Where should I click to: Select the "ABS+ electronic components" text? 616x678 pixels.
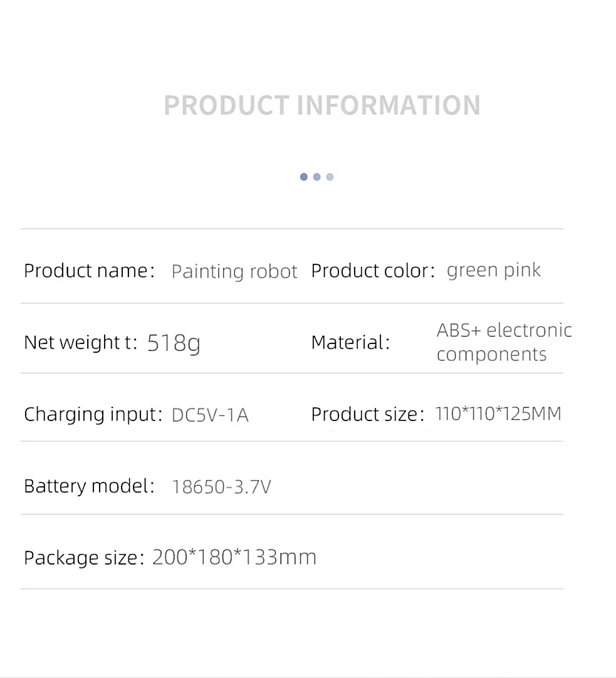pos(504,342)
